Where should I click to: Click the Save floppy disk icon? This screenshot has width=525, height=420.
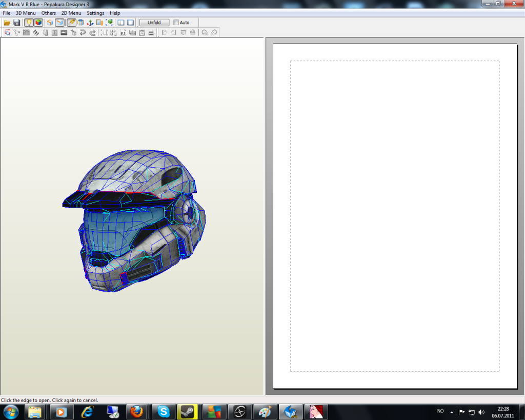pos(17,23)
